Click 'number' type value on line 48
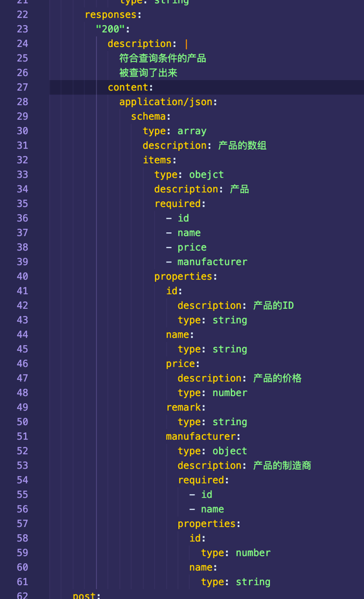 click(x=230, y=393)
